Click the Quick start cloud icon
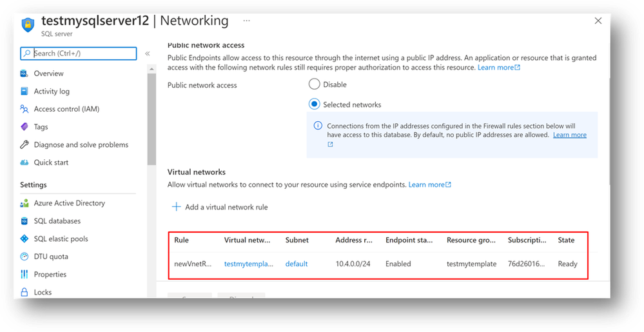 [x=24, y=162]
